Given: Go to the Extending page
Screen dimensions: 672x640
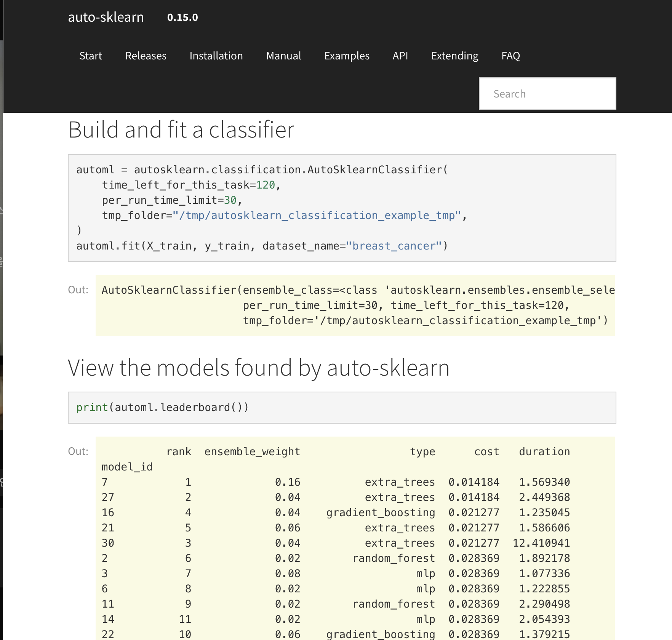Looking at the screenshot, I should (454, 56).
